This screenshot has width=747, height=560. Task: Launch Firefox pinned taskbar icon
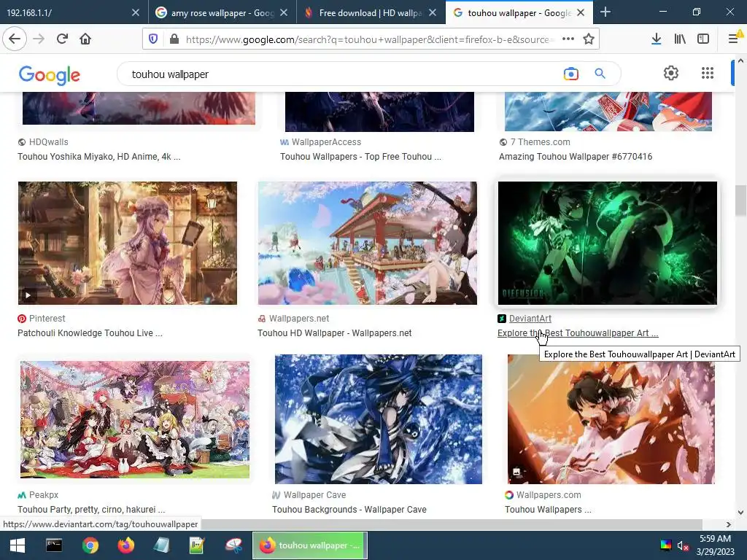point(125,545)
